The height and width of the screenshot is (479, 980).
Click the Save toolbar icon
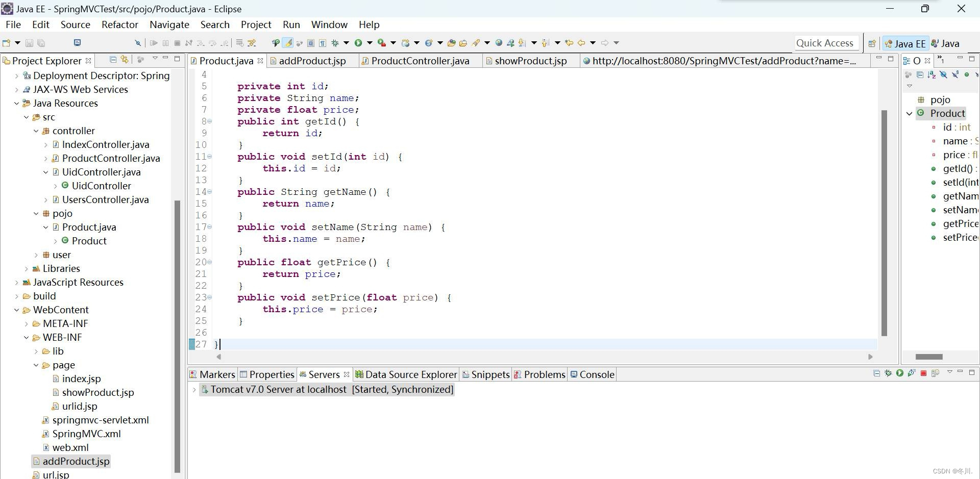[29, 43]
